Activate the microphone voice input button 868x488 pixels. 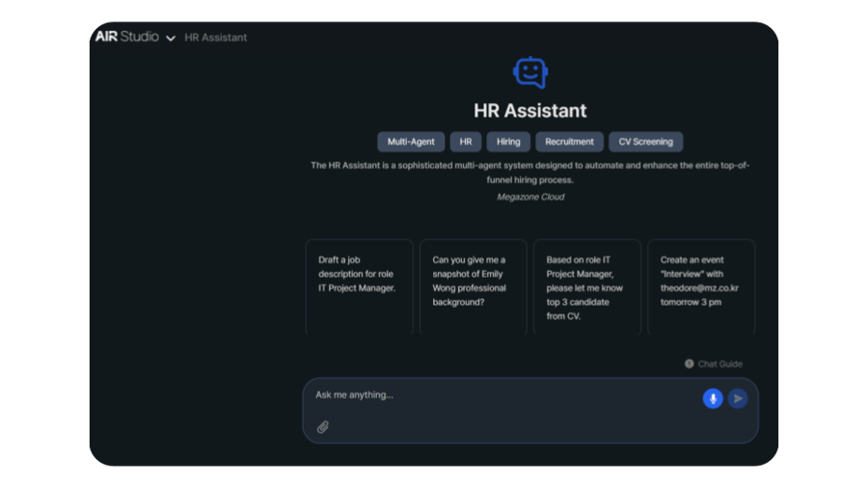(x=713, y=398)
